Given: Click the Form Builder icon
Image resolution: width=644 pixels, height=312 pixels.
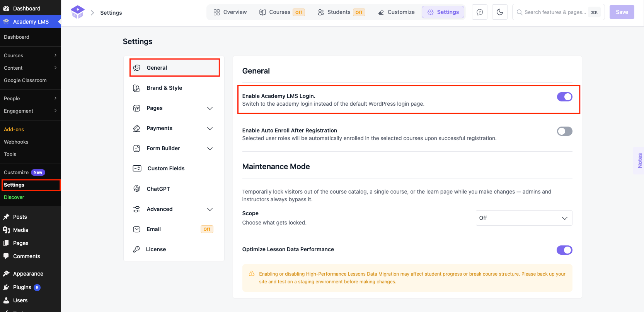Looking at the screenshot, I should [137, 148].
